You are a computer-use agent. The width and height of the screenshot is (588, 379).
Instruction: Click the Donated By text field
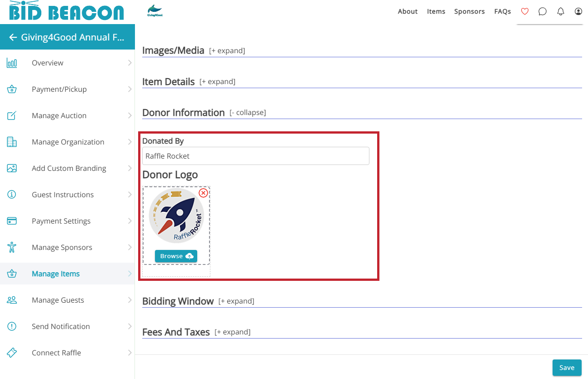pos(256,156)
